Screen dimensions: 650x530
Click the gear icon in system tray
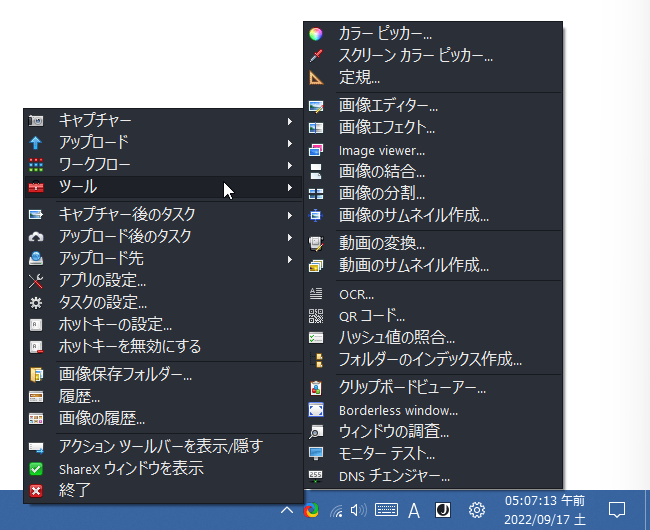[x=477, y=510]
